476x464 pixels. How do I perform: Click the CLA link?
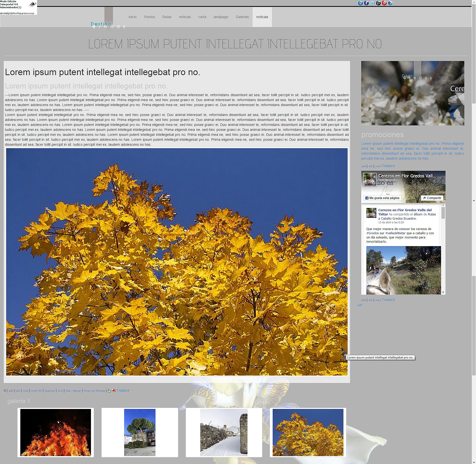pos(60,391)
